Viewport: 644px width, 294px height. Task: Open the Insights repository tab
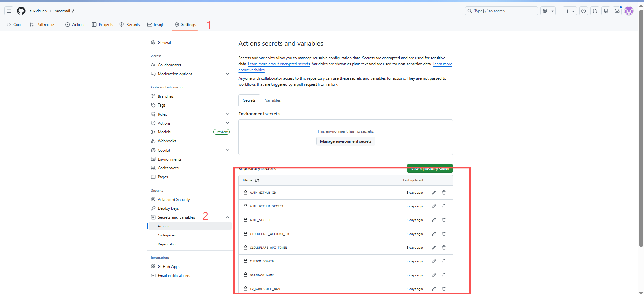click(157, 25)
